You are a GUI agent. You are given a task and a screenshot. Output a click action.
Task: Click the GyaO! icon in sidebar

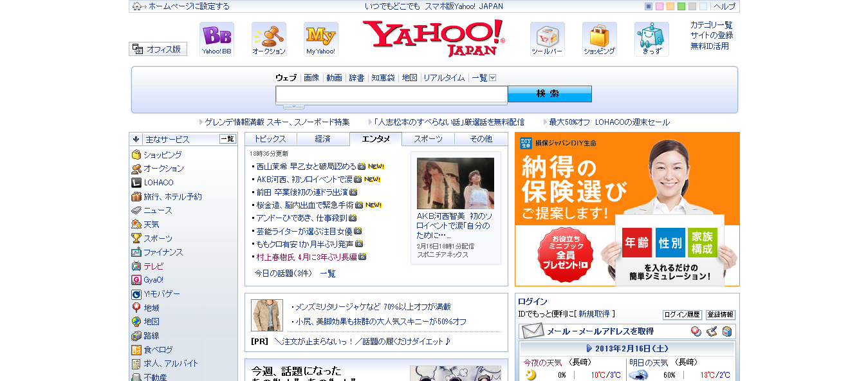coord(136,280)
